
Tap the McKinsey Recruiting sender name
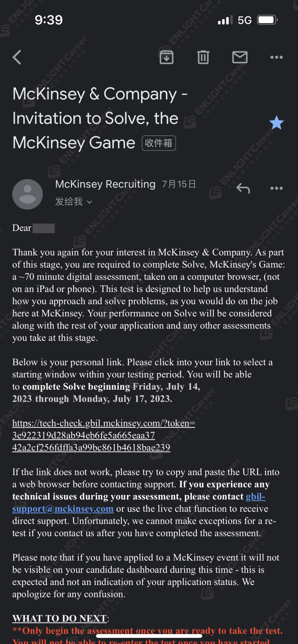tap(105, 184)
